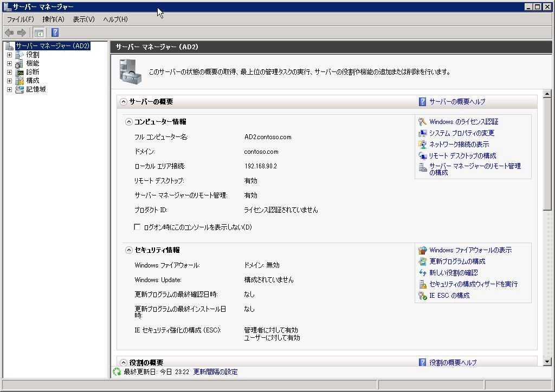Screen dimensions: 555x392
Task: Open 更新プログラムの構成 link
Action: coord(457,262)
